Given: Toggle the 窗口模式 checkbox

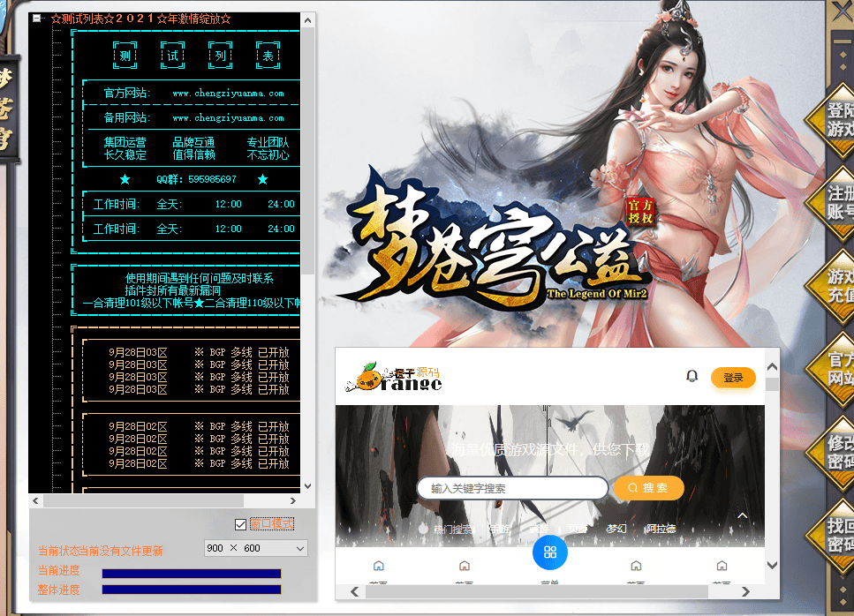Looking at the screenshot, I should click(x=240, y=525).
